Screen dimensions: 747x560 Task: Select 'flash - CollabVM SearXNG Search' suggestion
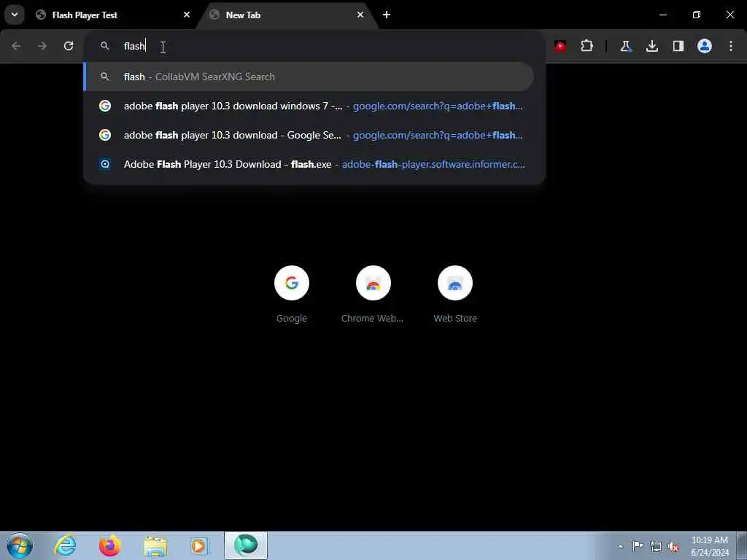click(x=309, y=77)
